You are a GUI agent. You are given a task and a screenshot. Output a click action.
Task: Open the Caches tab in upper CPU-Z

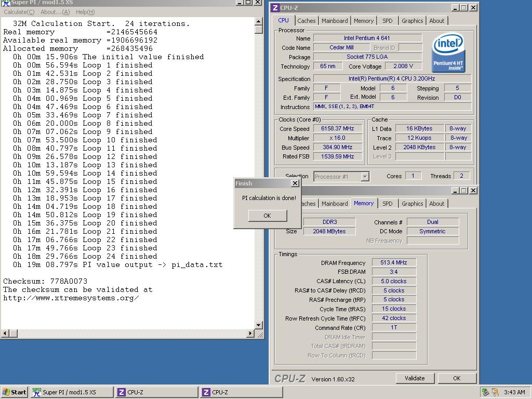307,21
